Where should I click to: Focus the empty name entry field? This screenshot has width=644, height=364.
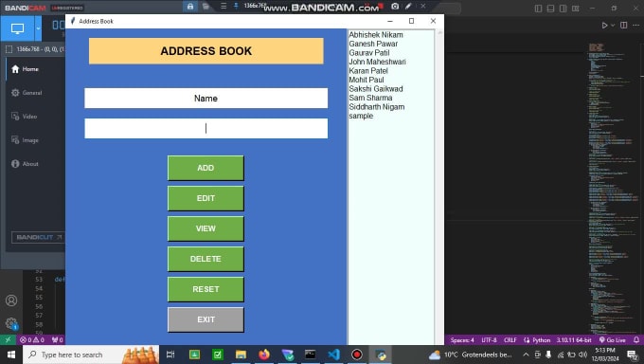pyautogui.click(x=206, y=128)
